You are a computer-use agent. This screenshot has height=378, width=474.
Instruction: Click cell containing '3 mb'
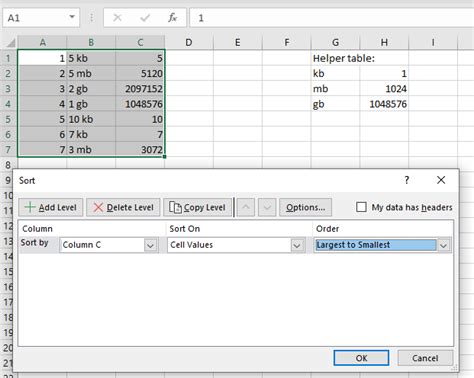click(91, 150)
